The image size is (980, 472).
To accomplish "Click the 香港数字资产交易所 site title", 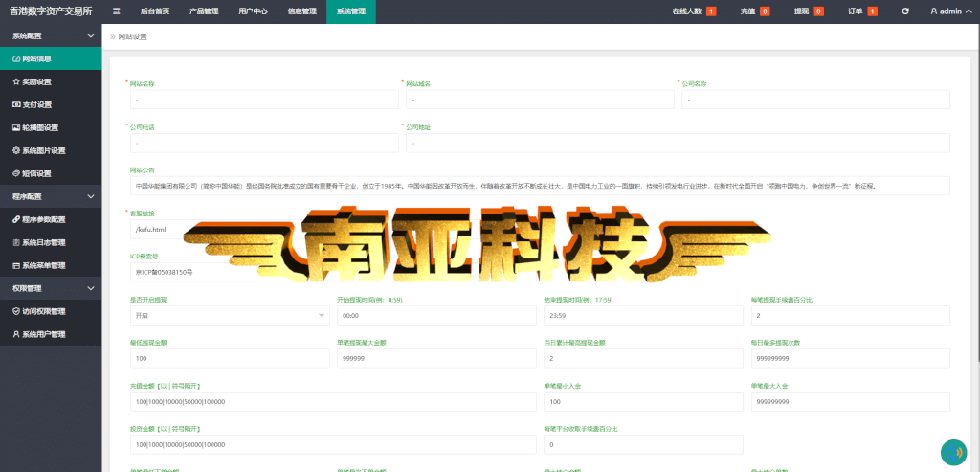I will coord(51,11).
